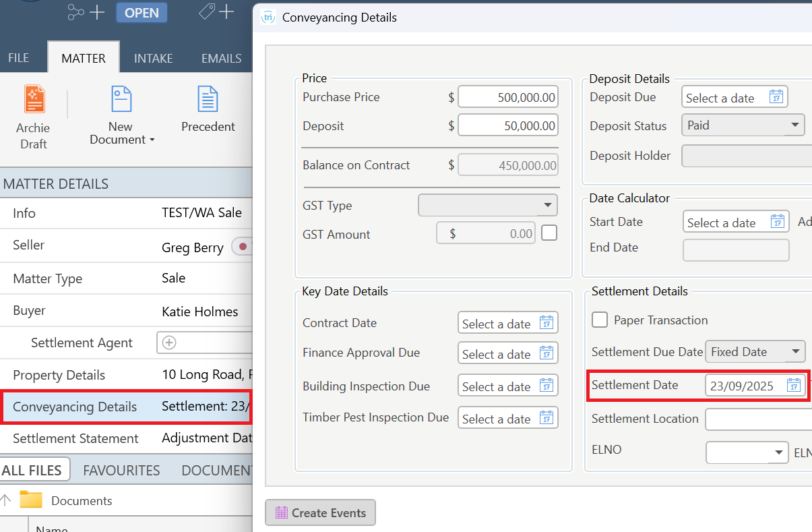
Task: Open calendar for Settlement Date field
Action: pos(794,386)
